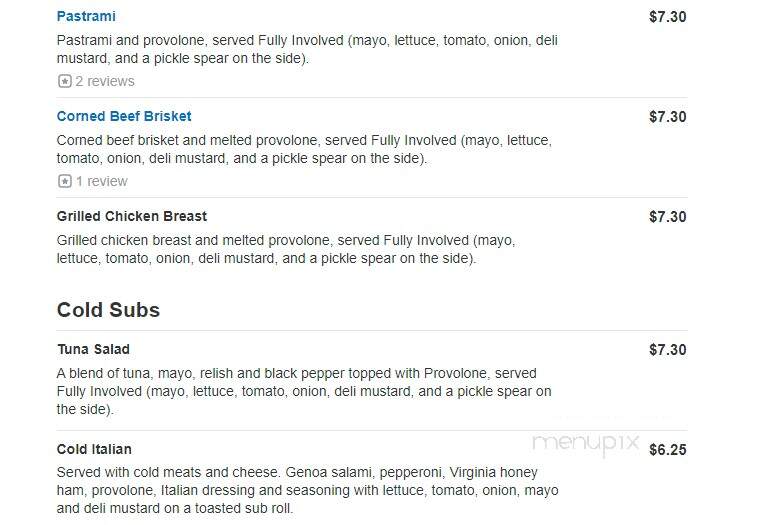Click the star icon beside 2 reviews
765x525 pixels.
coord(64,81)
